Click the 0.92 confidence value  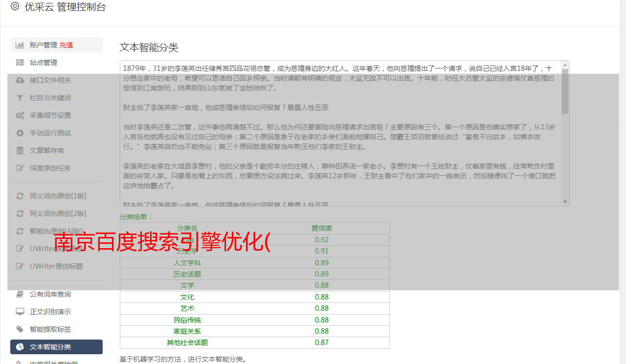pyautogui.click(x=322, y=240)
